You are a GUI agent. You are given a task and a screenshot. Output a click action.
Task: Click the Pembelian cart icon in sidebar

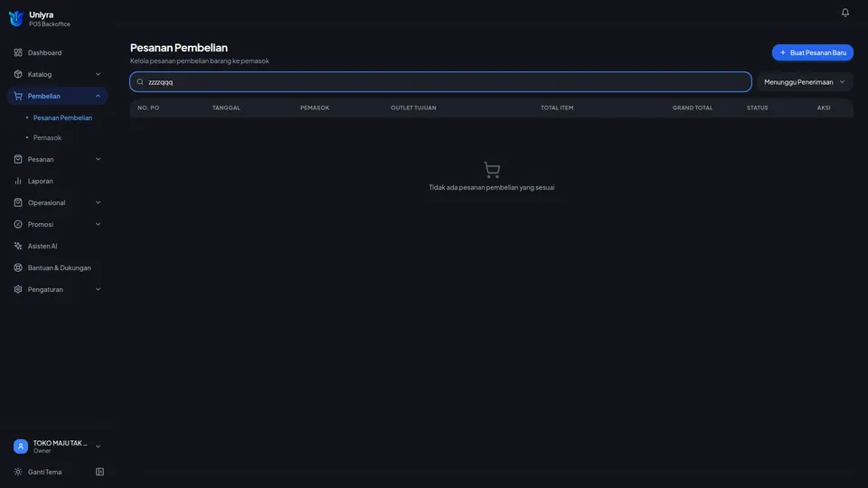pyautogui.click(x=18, y=96)
